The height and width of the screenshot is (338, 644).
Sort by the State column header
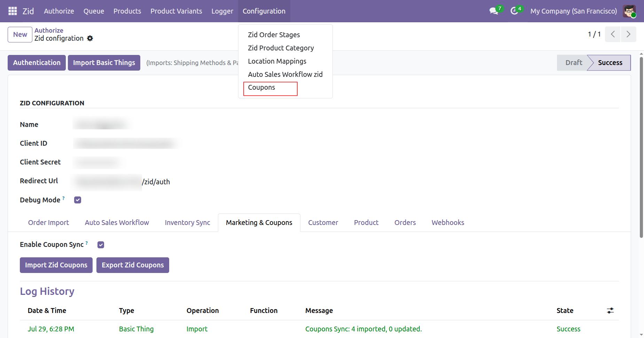click(565, 311)
